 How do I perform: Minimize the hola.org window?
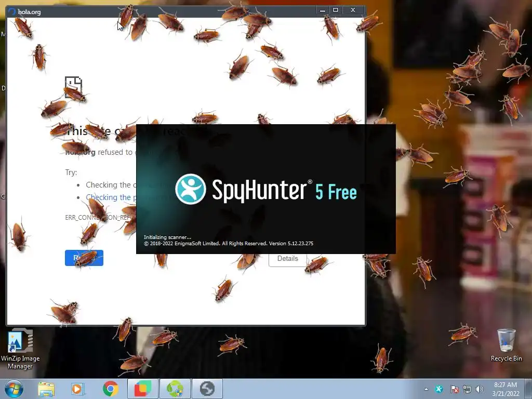[323, 10]
